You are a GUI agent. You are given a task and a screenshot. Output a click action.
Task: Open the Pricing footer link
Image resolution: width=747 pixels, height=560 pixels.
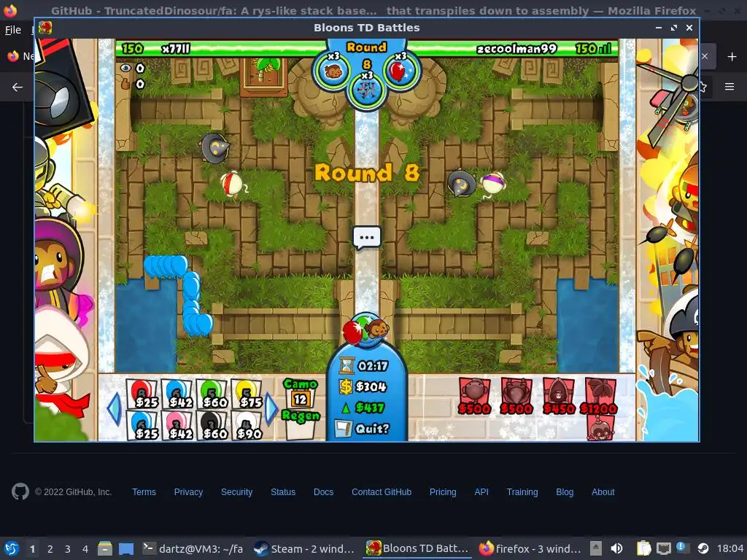(443, 492)
